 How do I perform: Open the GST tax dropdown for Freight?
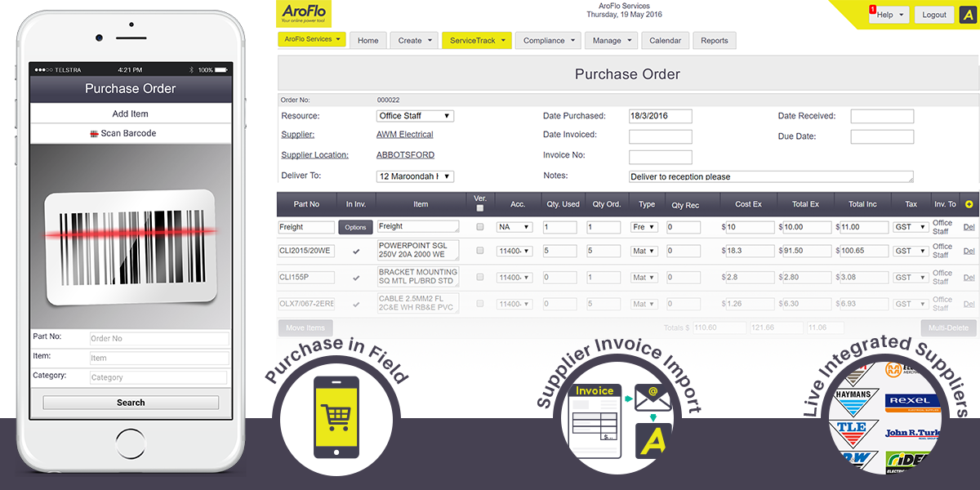[x=911, y=227]
